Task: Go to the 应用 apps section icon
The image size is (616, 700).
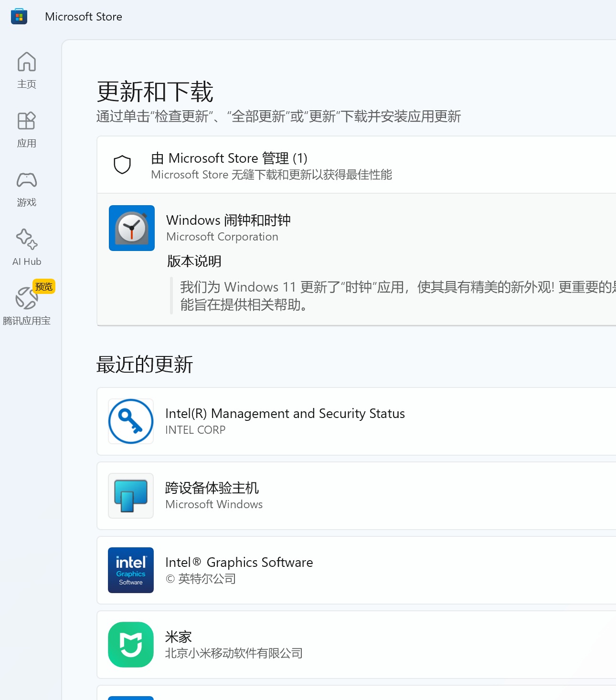Action: 27,121
